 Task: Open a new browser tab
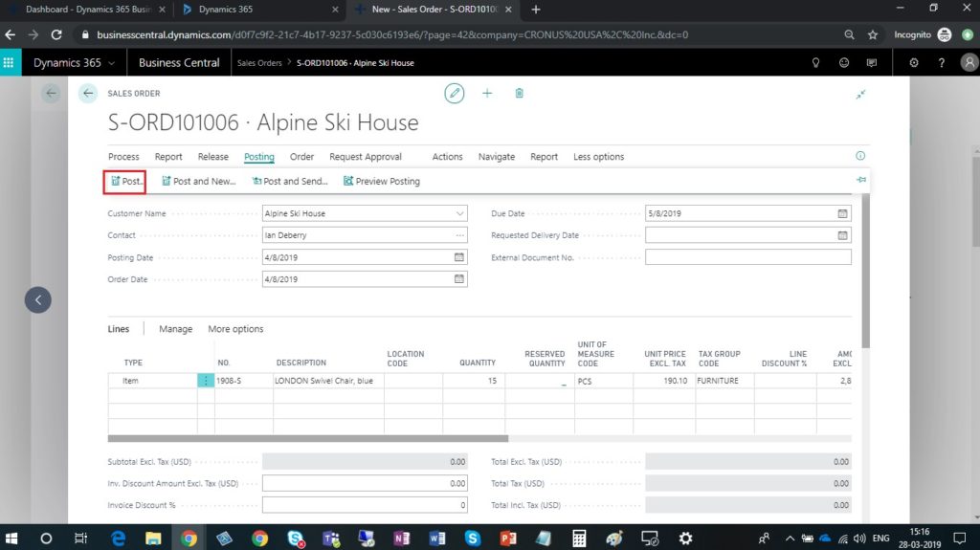[x=536, y=10]
